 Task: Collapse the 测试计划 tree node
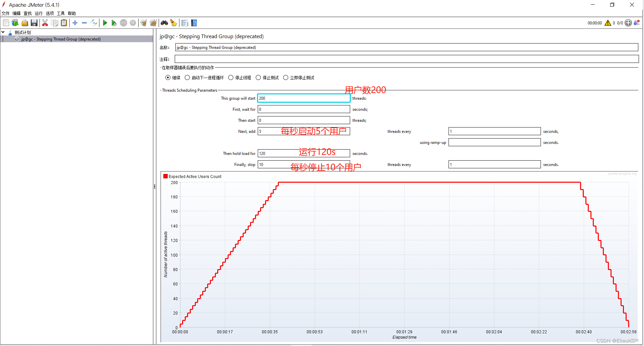(x=3, y=32)
